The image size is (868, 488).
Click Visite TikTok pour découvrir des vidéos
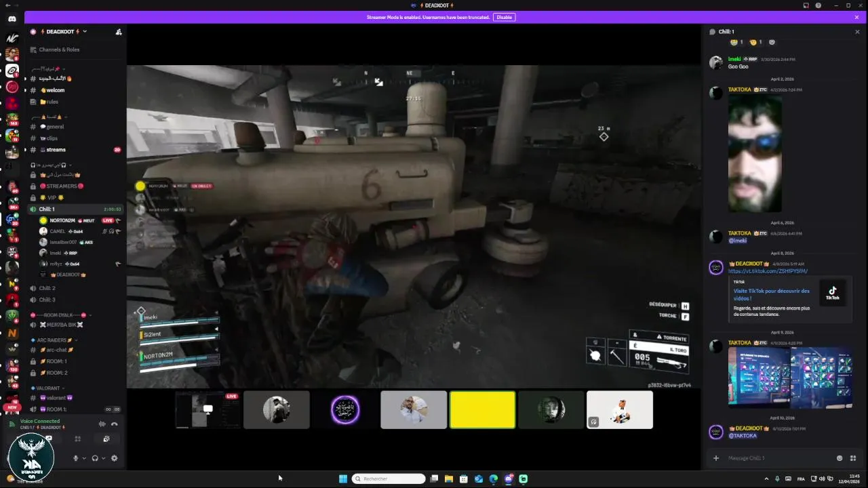[771, 294]
